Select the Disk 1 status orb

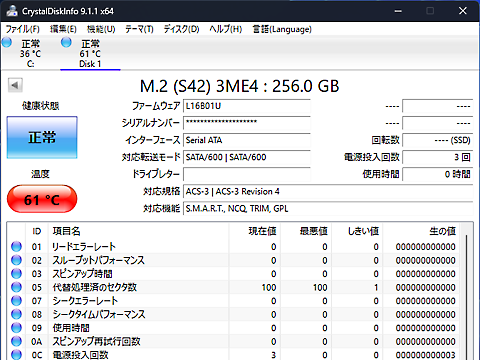[66, 42]
